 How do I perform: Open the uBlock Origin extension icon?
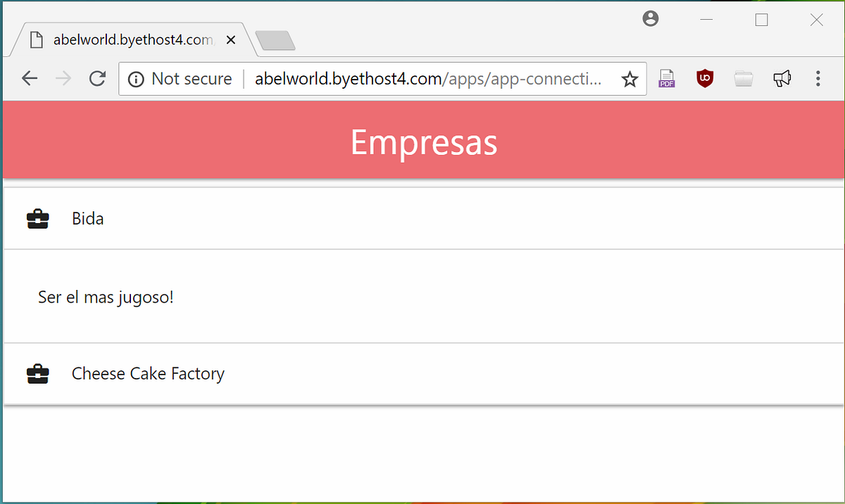[x=705, y=78]
